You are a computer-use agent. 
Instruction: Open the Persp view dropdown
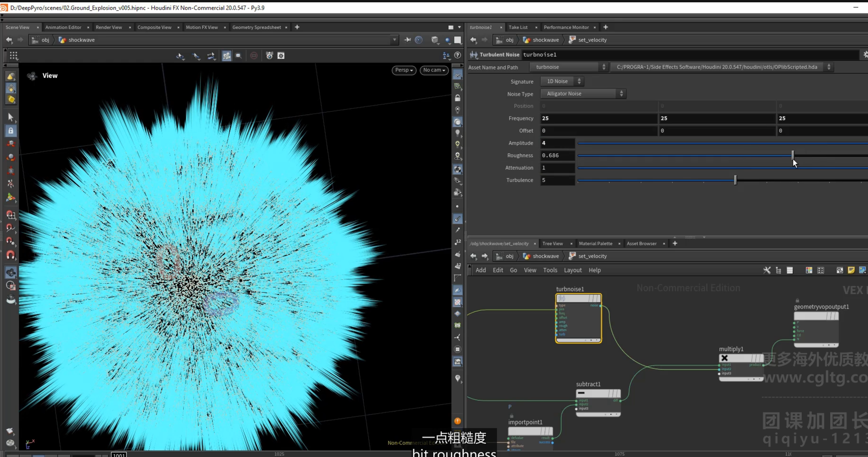pyautogui.click(x=404, y=70)
